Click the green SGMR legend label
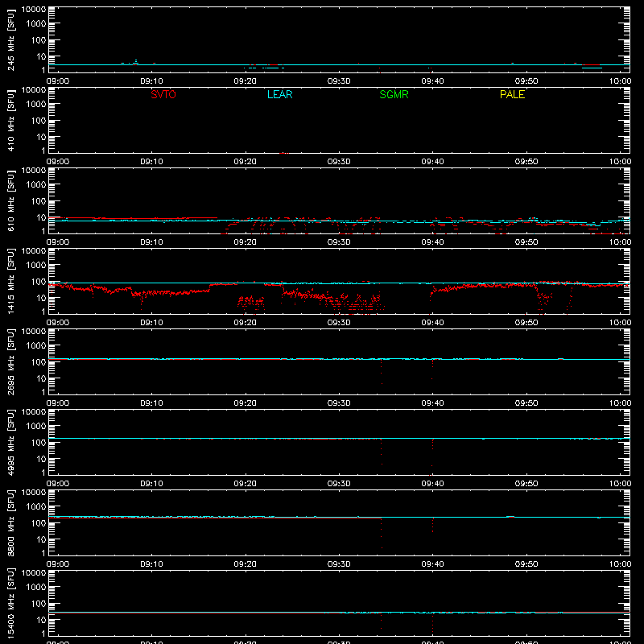Viewport: 644px width, 644px height. point(394,94)
